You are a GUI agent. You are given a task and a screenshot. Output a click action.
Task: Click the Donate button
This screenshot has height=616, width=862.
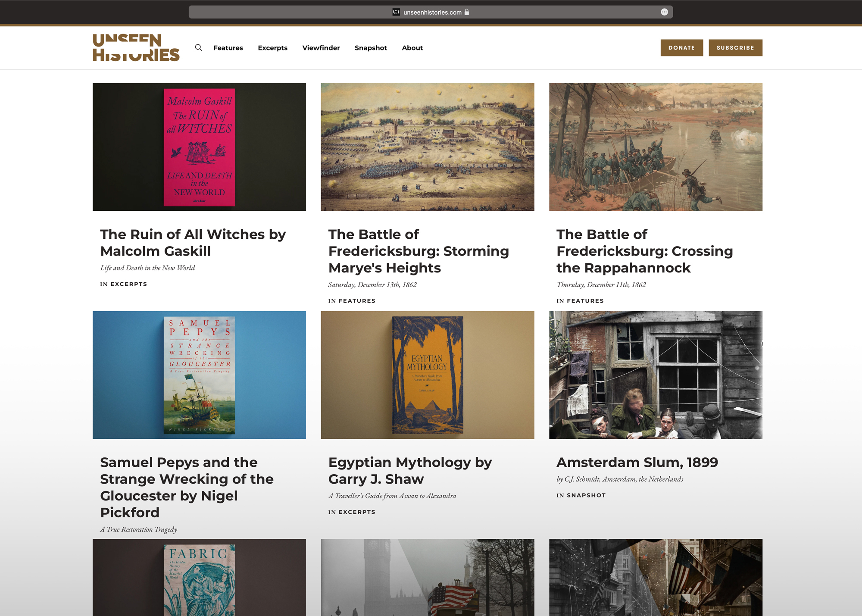[x=681, y=48]
